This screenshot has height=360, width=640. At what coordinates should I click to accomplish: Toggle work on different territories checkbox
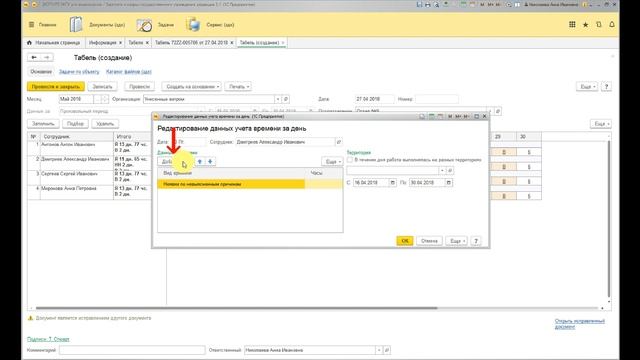tap(350, 160)
